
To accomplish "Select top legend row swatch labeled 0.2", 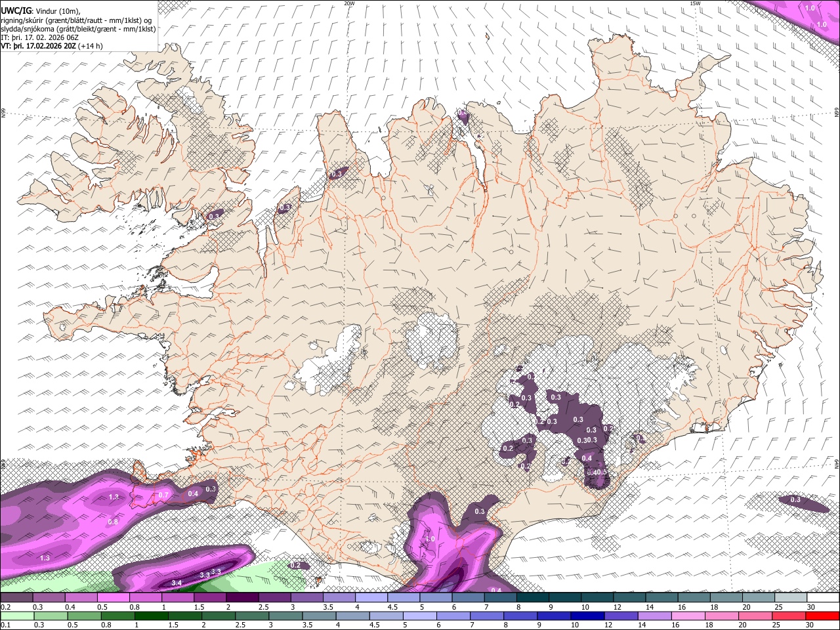I will (x=16, y=598).
